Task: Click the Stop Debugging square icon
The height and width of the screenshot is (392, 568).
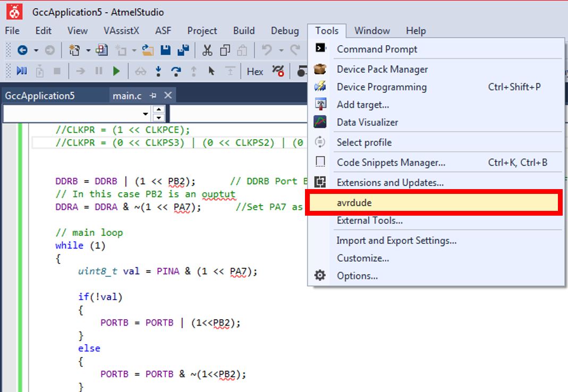Action: (x=57, y=71)
